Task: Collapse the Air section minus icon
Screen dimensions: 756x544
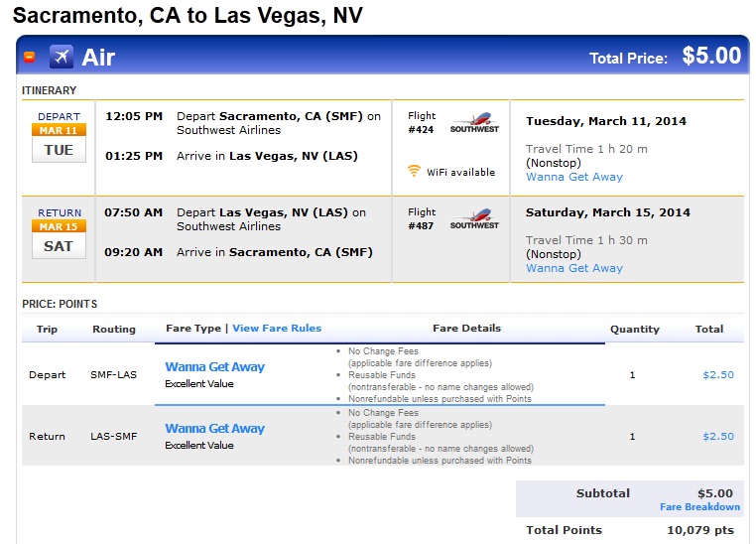Action: coord(29,57)
